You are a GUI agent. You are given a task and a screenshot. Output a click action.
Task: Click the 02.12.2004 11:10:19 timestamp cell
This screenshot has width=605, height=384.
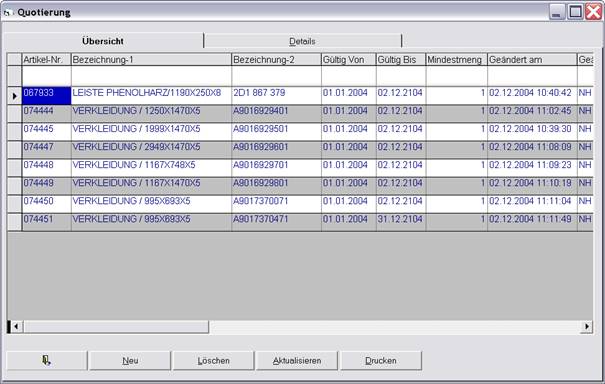point(532,186)
